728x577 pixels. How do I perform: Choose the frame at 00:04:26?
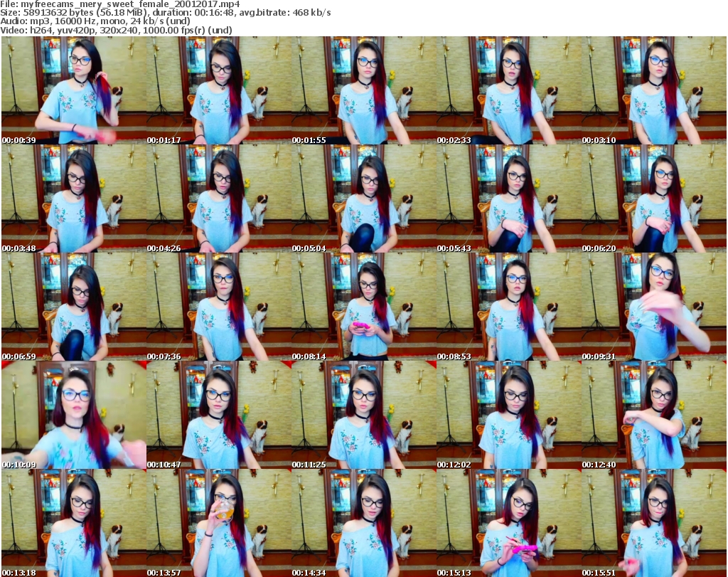(219, 198)
